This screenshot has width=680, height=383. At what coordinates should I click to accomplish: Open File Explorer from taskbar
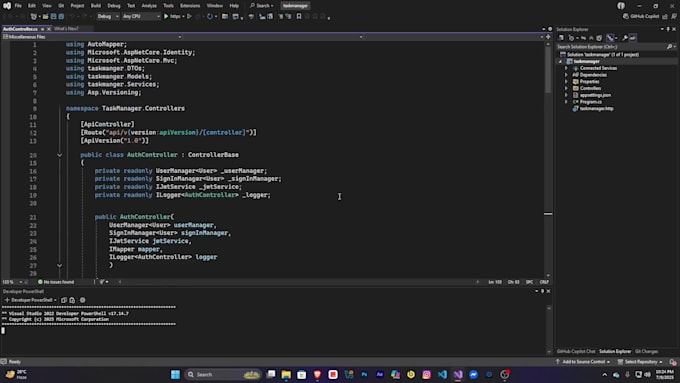pyautogui.click(x=286, y=374)
